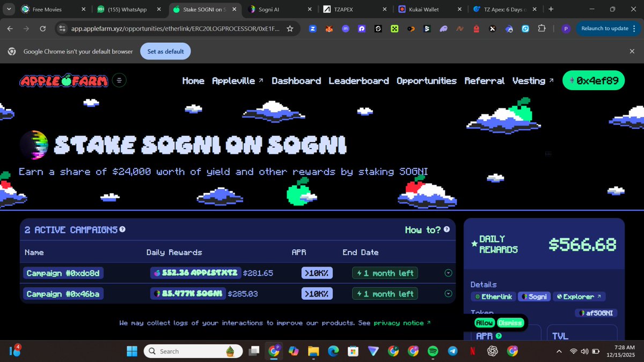Go to the Dashboard page
The image size is (644, 362).
click(296, 80)
